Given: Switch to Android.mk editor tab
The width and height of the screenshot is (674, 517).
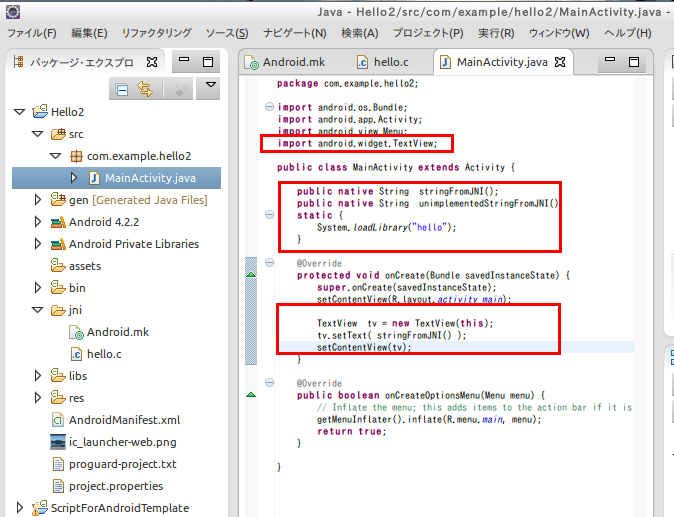Looking at the screenshot, I should 285,62.
